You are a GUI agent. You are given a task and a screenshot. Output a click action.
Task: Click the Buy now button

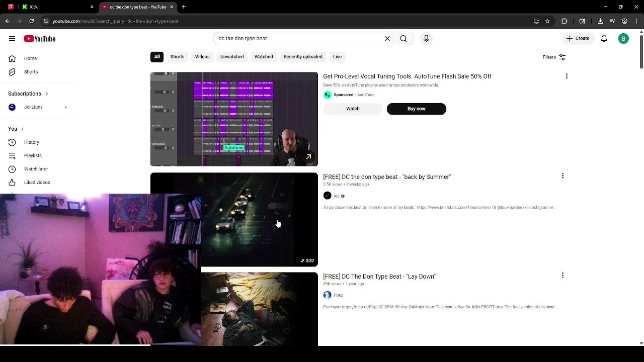[x=416, y=109]
